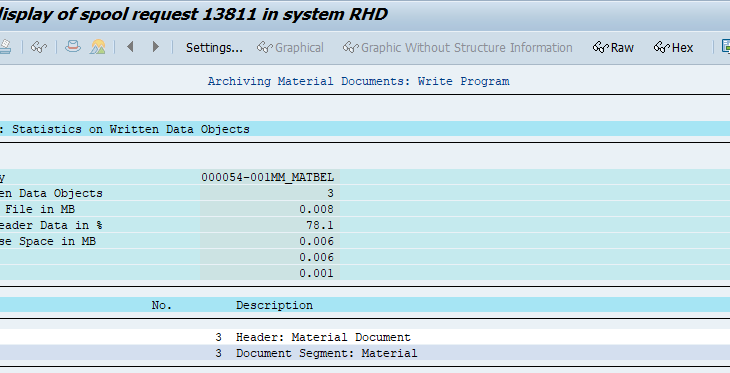Go to the next page arrow
Viewport: 730px width, 373px height.
pos(156,47)
